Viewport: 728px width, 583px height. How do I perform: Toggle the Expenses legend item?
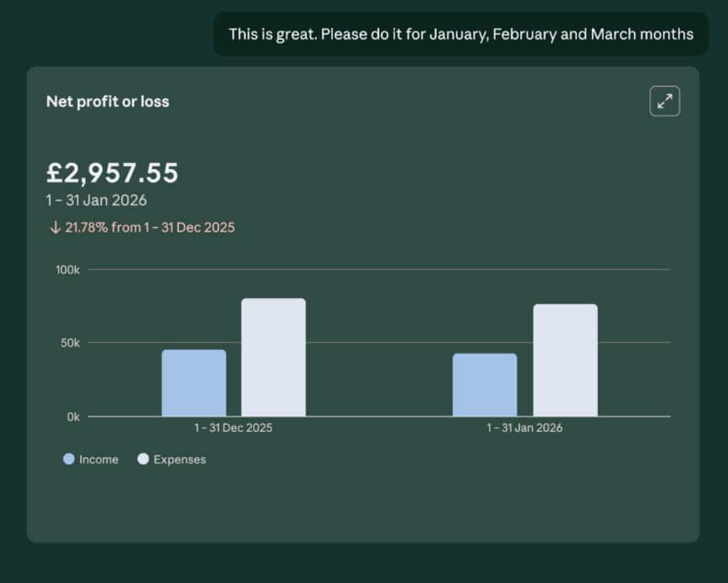tap(171, 460)
